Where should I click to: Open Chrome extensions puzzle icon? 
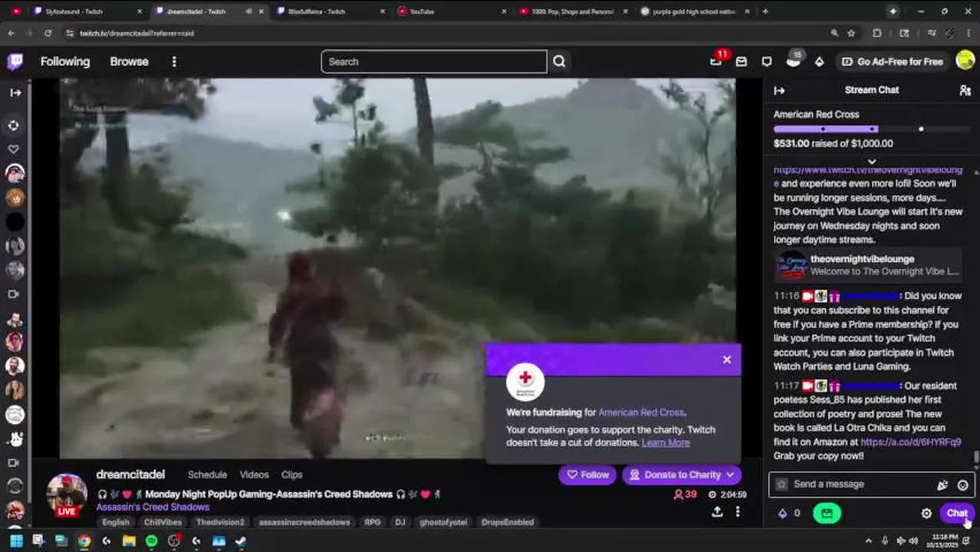[x=877, y=33]
